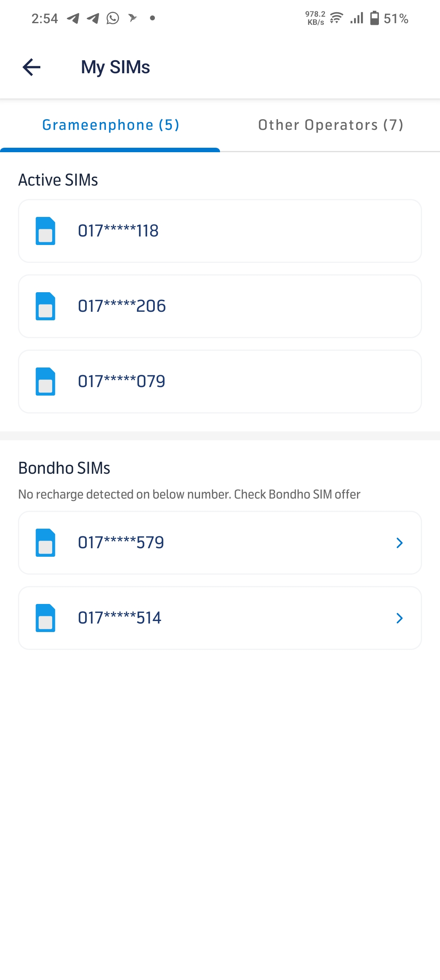Tap the Bondho SIM offer notice text
440x980 pixels.
[189, 494]
